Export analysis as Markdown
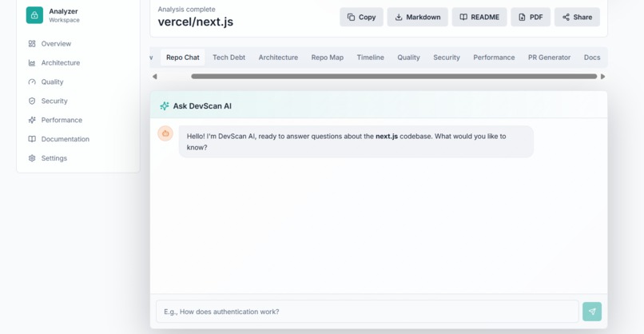 [417, 18]
